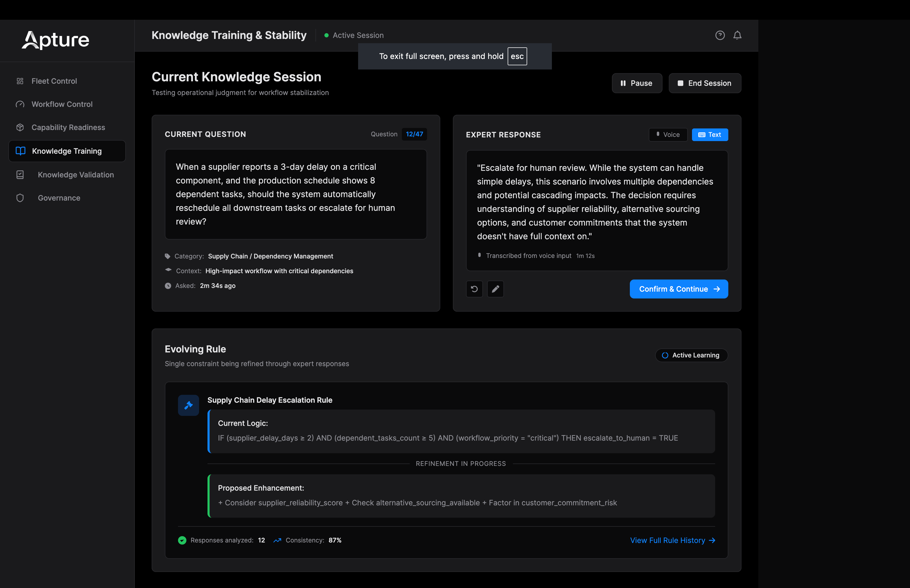
Task: Click "High-impact workflow with critical dependencies" text
Action: (279, 271)
